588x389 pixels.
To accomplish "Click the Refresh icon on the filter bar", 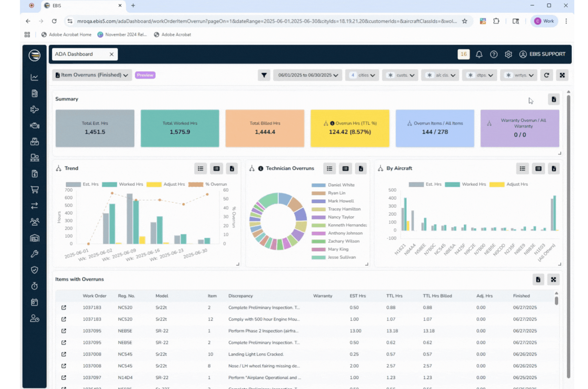I will coord(547,75).
